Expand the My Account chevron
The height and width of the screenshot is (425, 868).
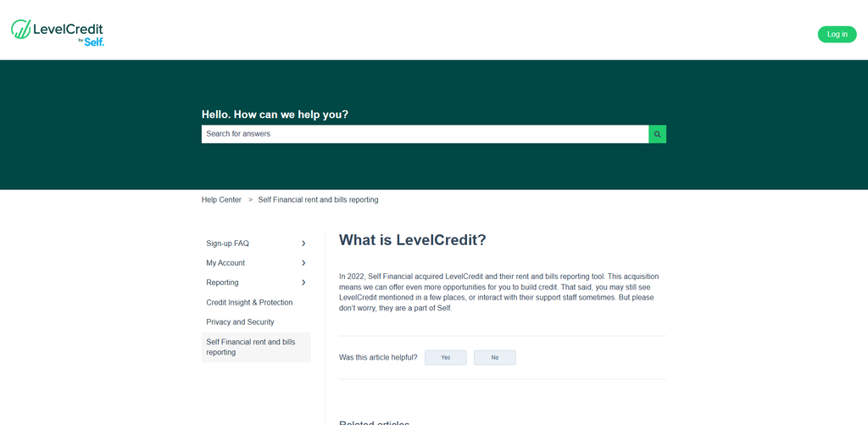[303, 263]
